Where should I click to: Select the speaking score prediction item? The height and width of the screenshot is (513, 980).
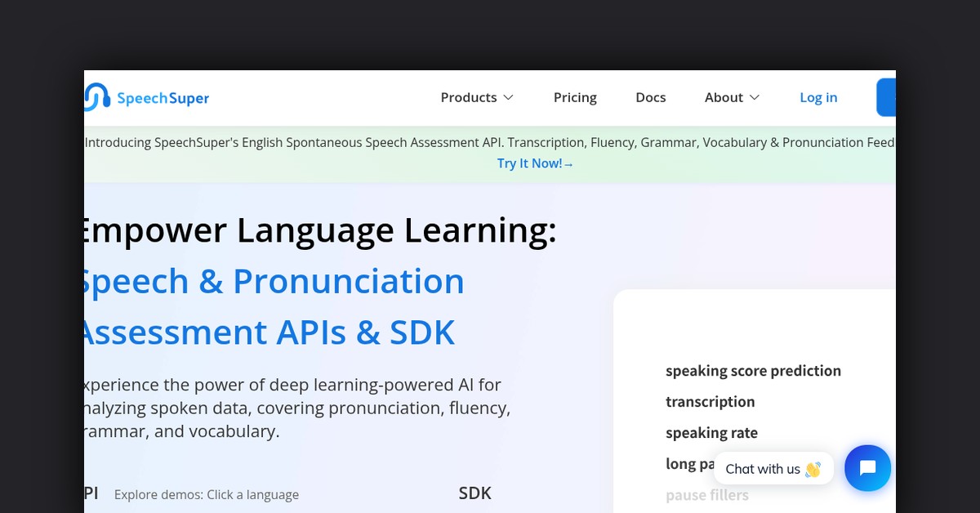pos(753,371)
